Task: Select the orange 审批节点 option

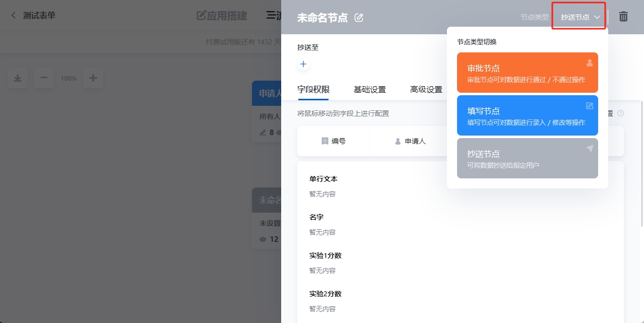Action: coord(527,73)
